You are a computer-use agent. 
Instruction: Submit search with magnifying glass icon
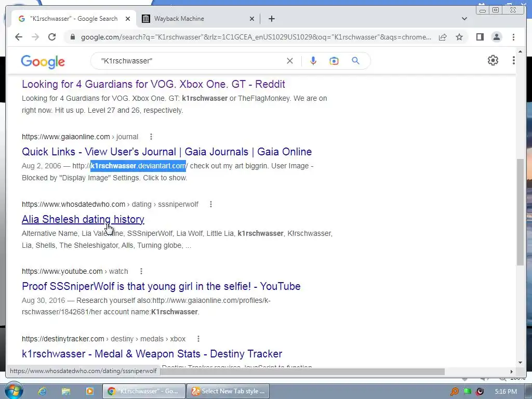355,61
